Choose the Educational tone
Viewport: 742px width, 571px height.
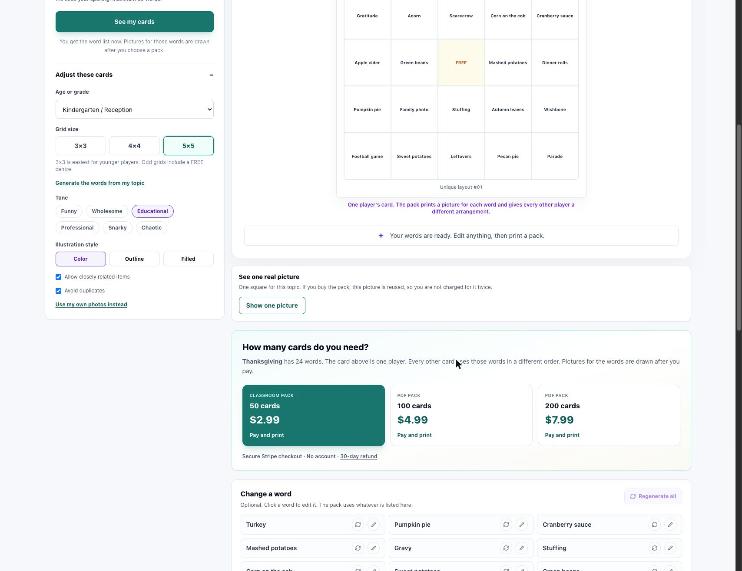pos(153,211)
